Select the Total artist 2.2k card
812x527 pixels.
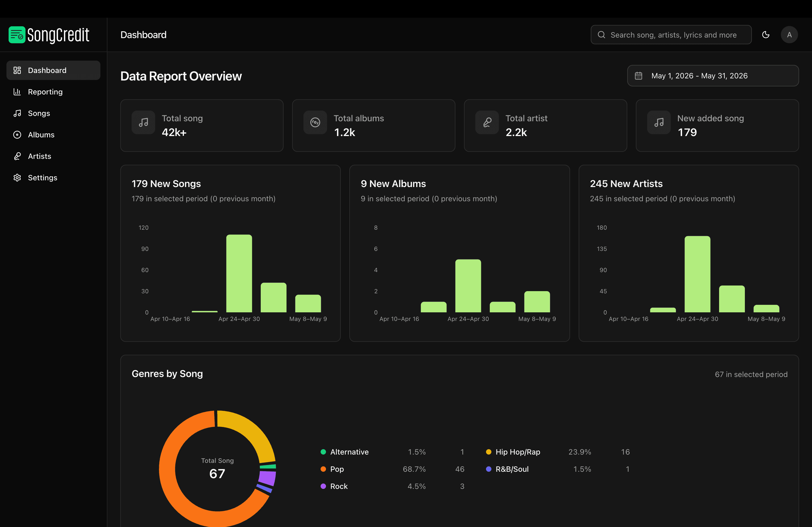click(546, 125)
